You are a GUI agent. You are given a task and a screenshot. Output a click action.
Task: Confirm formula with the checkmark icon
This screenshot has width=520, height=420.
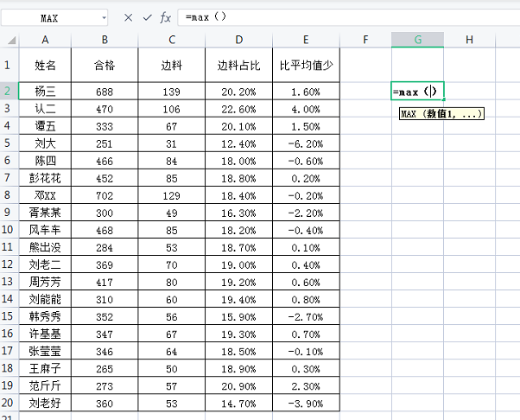(x=147, y=17)
